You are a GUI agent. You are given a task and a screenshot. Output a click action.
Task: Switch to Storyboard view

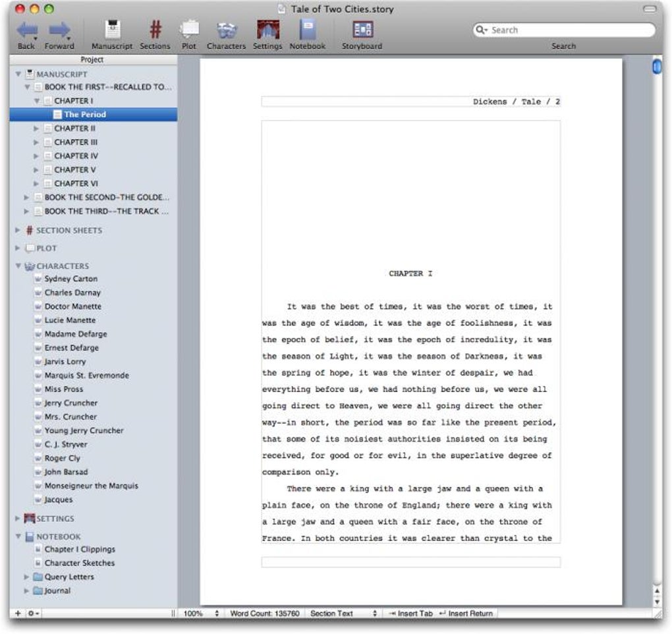pos(362,30)
